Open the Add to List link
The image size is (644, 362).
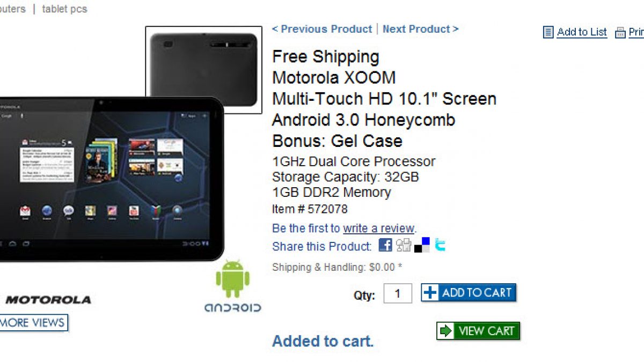coord(582,32)
